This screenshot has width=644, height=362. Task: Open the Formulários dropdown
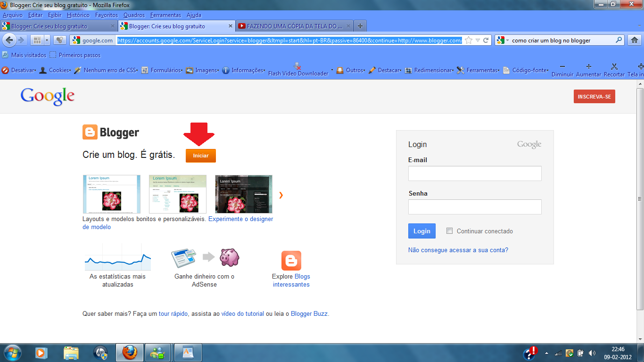(163, 70)
